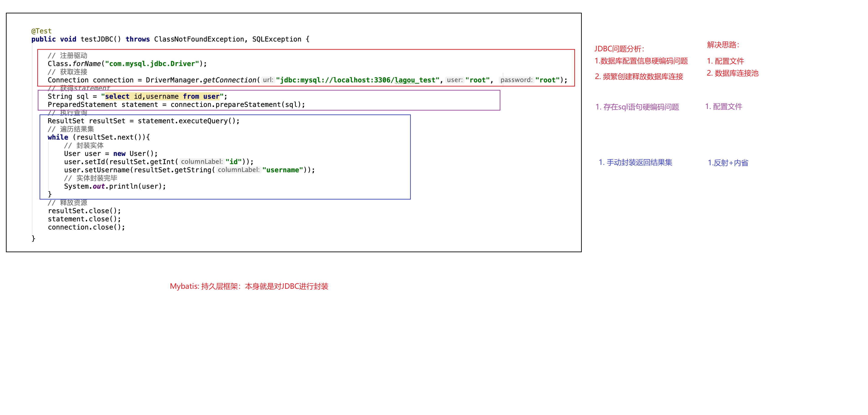Click the red Mybatis framework note

249,287
